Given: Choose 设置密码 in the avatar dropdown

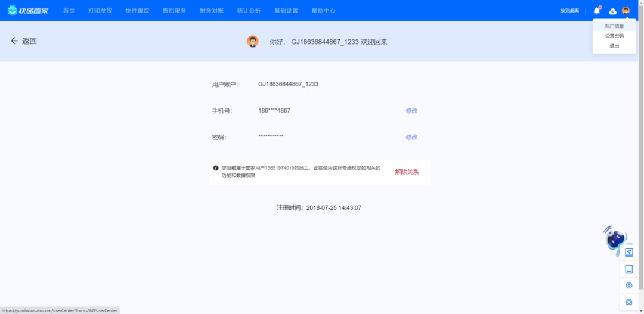Looking at the screenshot, I should pos(614,36).
